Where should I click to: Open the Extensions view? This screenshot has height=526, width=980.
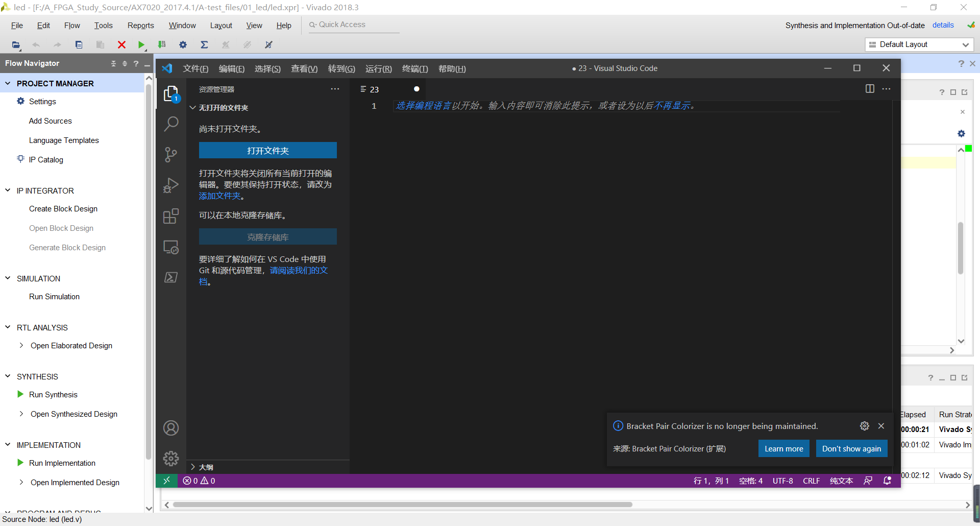pyautogui.click(x=170, y=216)
